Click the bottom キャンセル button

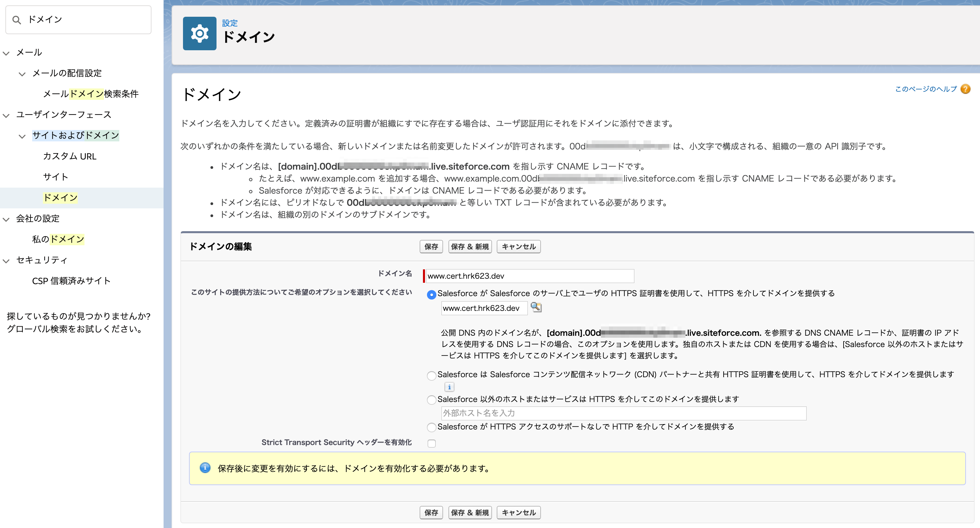tap(518, 512)
